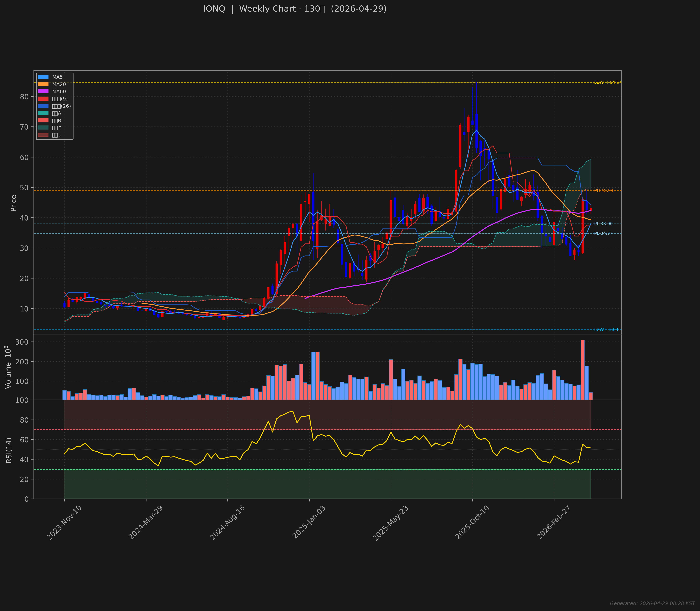
Task: Click the MA60 purple legend swatch
Action: click(43, 91)
